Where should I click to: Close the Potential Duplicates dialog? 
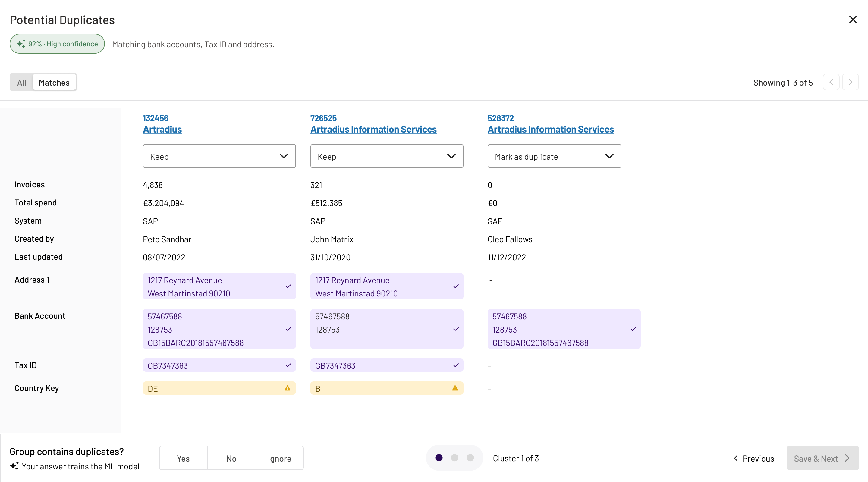[853, 20]
